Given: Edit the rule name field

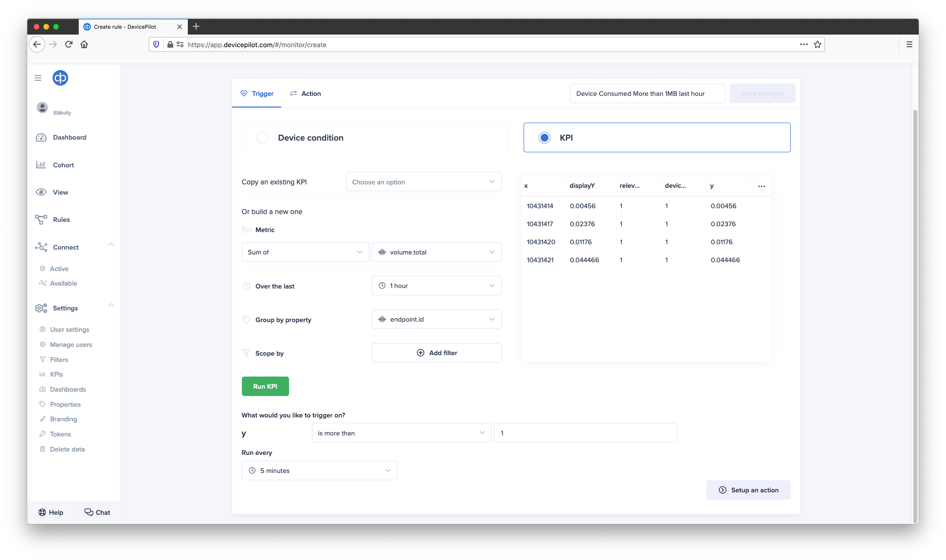Looking at the screenshot, I should pyautogui.click(x=647, y=93).
